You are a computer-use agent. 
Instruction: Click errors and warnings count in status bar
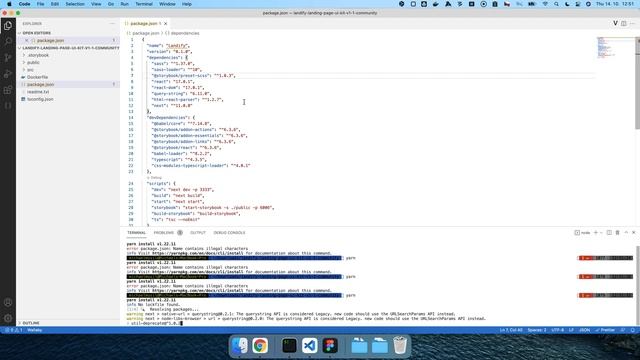click(13, 330)
